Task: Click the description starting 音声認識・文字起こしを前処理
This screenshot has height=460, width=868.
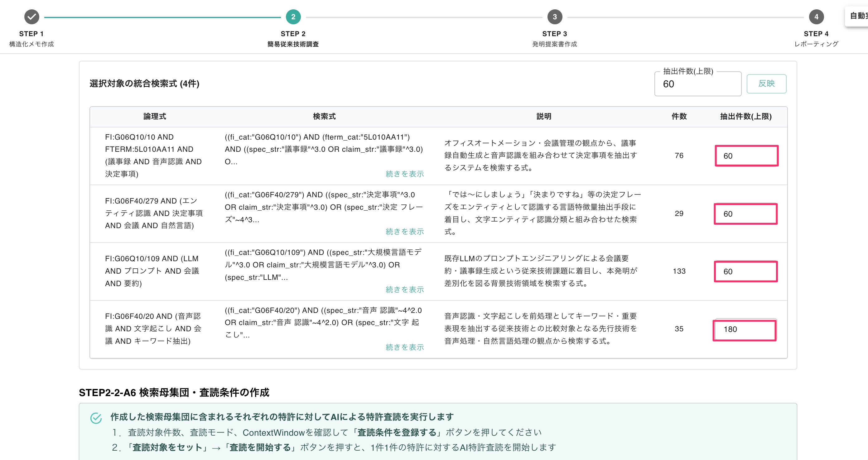Action: pos(541,329)
